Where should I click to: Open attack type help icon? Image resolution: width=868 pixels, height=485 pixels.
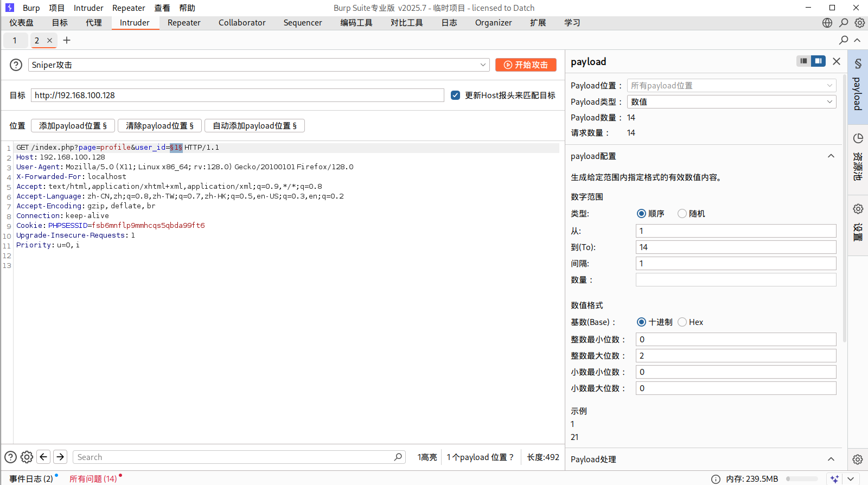(16, 65)
